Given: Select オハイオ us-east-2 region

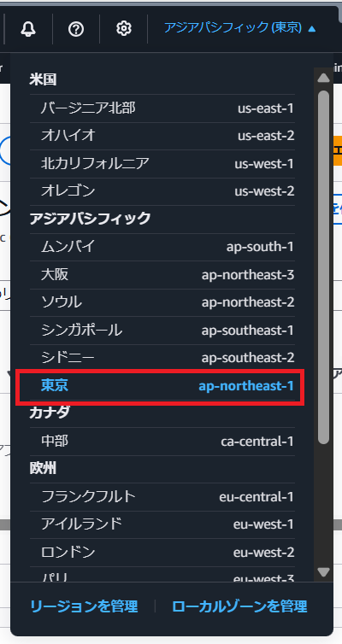Looking at the screenshot, I should point(162,136).
